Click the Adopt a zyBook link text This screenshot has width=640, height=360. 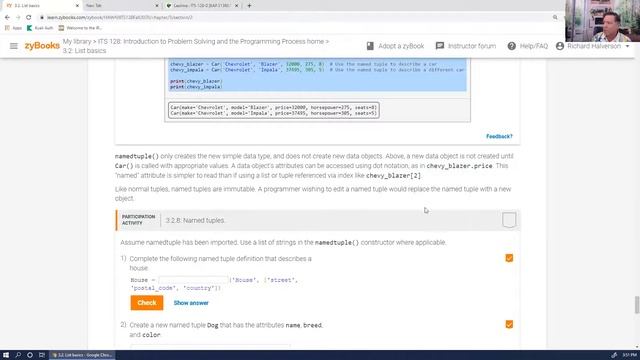401,46
